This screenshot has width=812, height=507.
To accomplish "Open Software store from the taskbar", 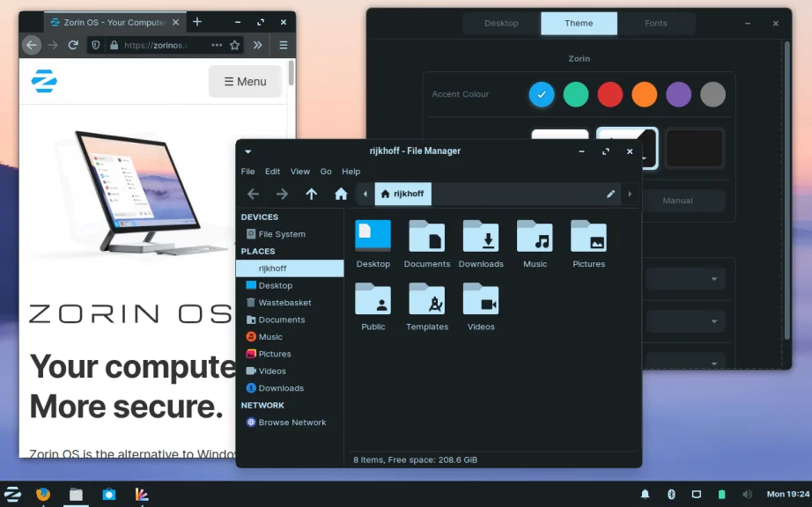I will click(108, 494).
